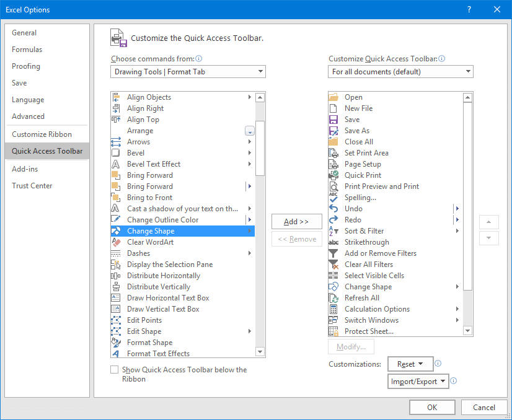Image resolution: width=512 pixels, height=420 pixels.
Task: Click the Align Right command icon
Action: click(x=116, y=108)
